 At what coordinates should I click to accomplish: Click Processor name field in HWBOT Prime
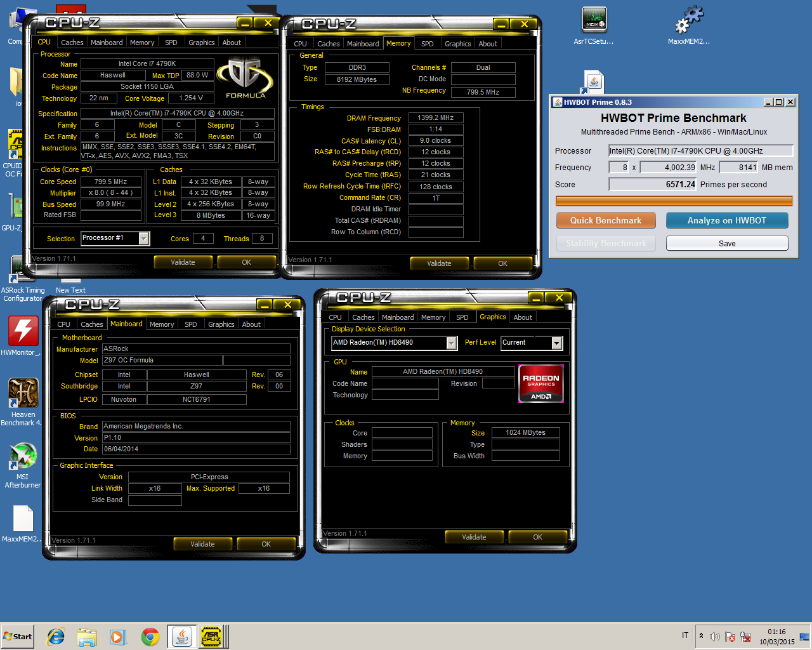tap(700, 150)
